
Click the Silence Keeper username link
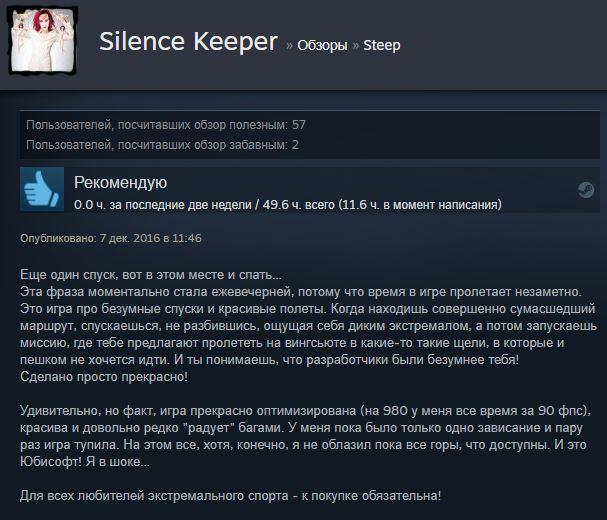188,41
